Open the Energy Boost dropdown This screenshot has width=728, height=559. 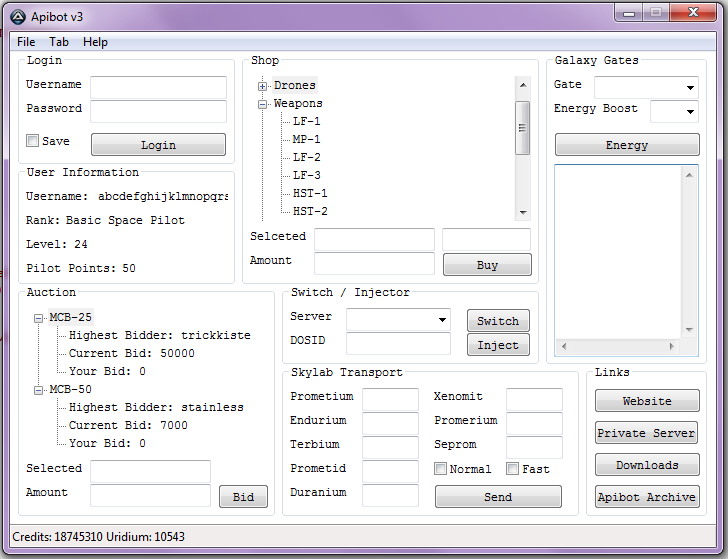click(x=690, y=111)
